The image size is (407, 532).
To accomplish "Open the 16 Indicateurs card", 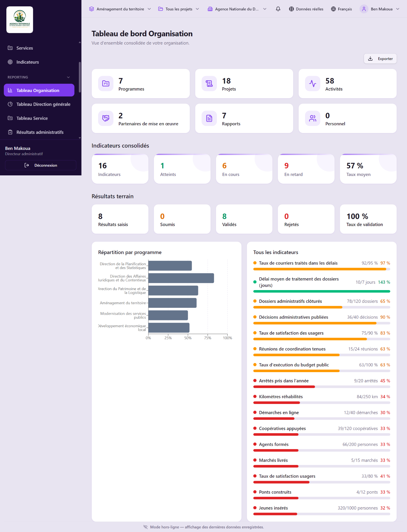I will [120, 169].
